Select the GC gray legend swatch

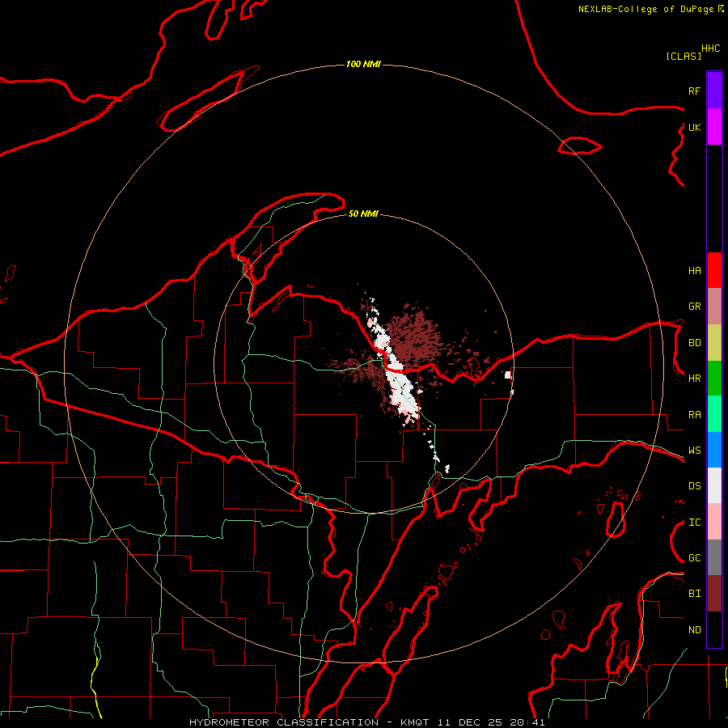click(714, 557)
